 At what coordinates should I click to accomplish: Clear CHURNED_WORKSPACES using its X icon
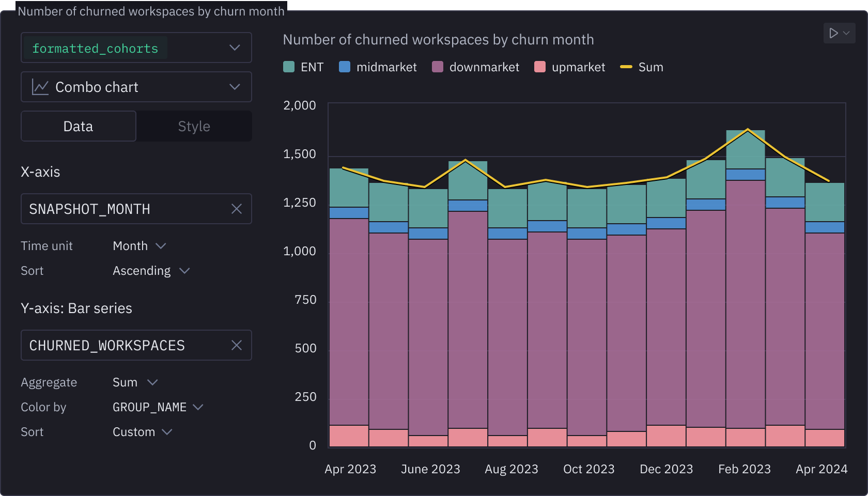click(x=237, y=345)
